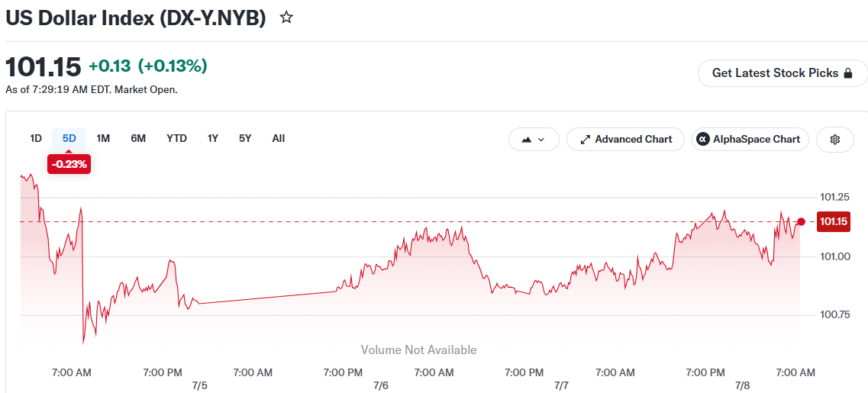Click the 100.75 axis label
868x393 pixels.
click(x=834, y=315)
